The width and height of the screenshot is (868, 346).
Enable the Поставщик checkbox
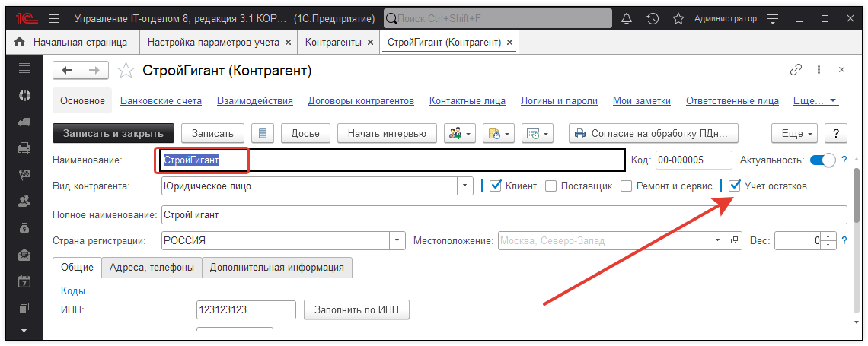[551, 186]
